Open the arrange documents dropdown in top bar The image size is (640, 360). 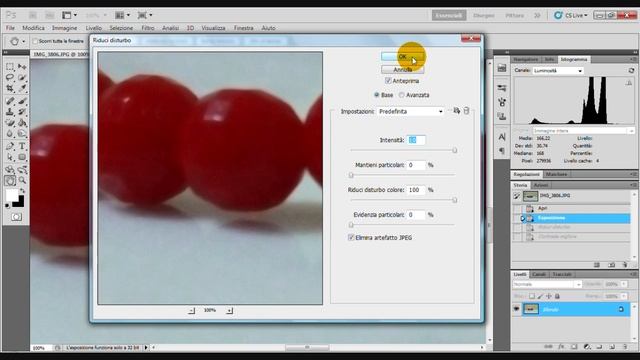(122, 15)
